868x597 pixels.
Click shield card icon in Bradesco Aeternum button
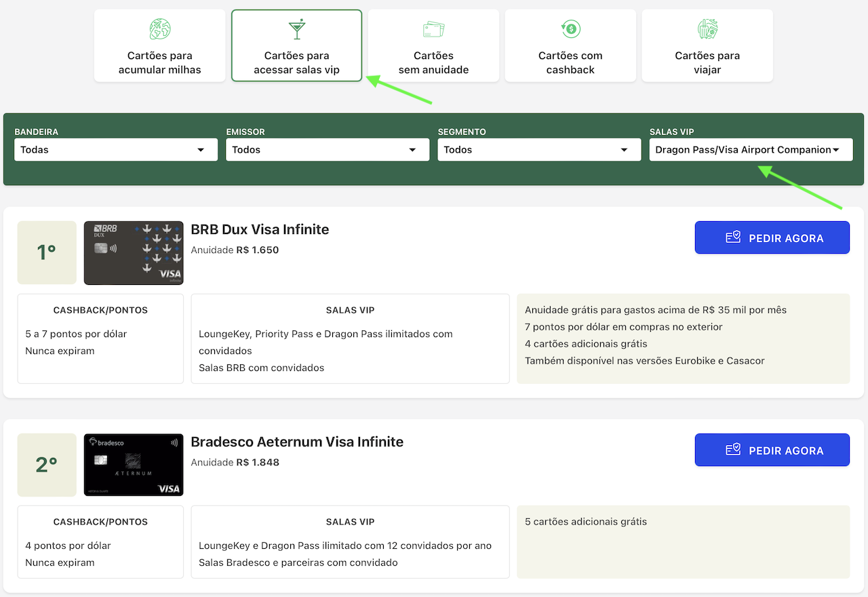point(733,450)
